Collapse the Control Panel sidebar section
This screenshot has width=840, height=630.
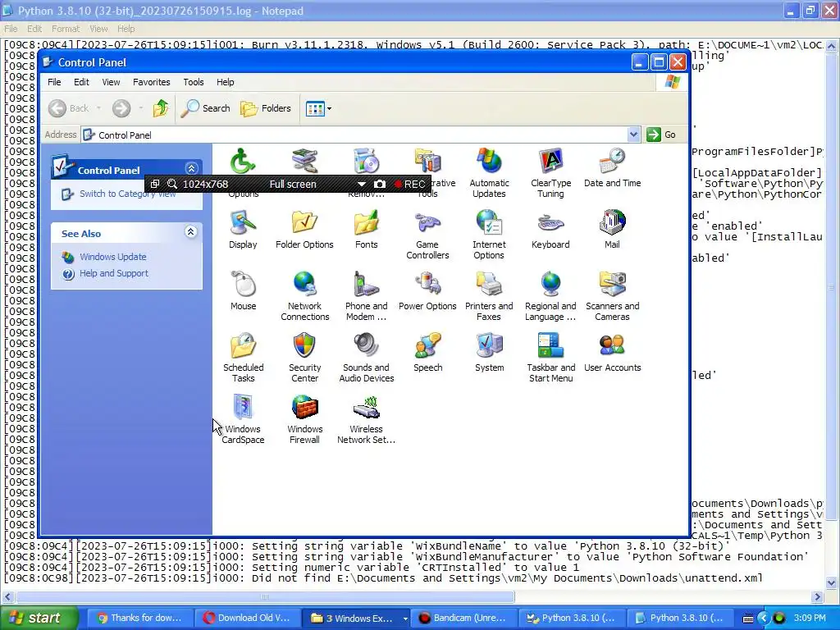191,169
